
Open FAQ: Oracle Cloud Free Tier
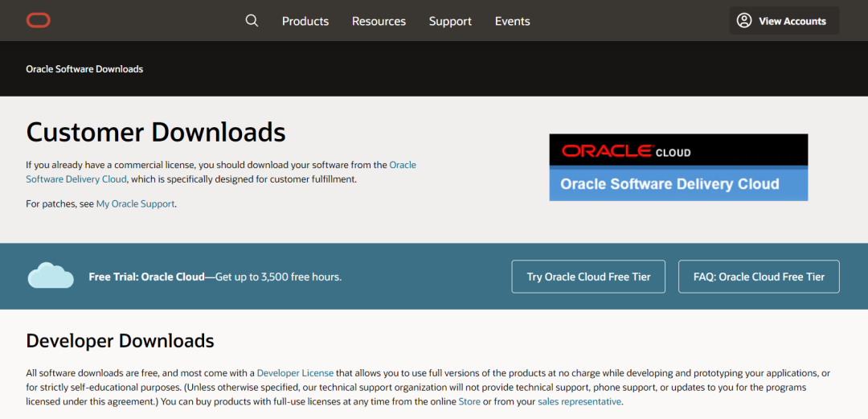point(759,277)
